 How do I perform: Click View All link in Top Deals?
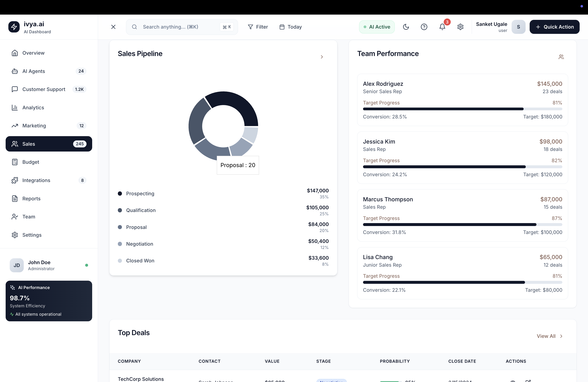point(549,336)
